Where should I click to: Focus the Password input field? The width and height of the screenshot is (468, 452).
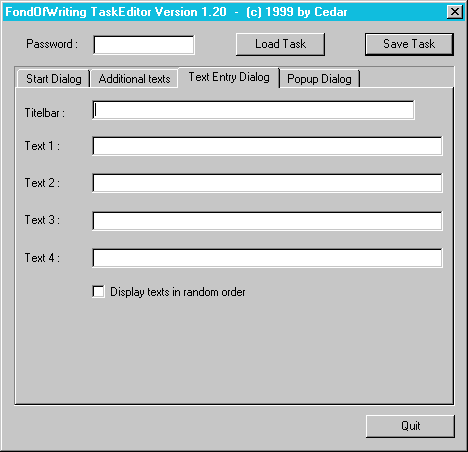point(144,45)
